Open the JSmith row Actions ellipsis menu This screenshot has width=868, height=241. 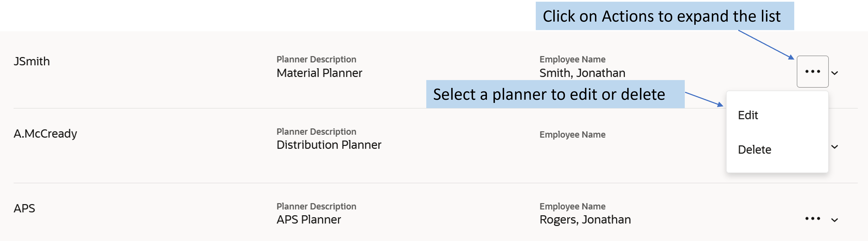[x=812, y=72]
